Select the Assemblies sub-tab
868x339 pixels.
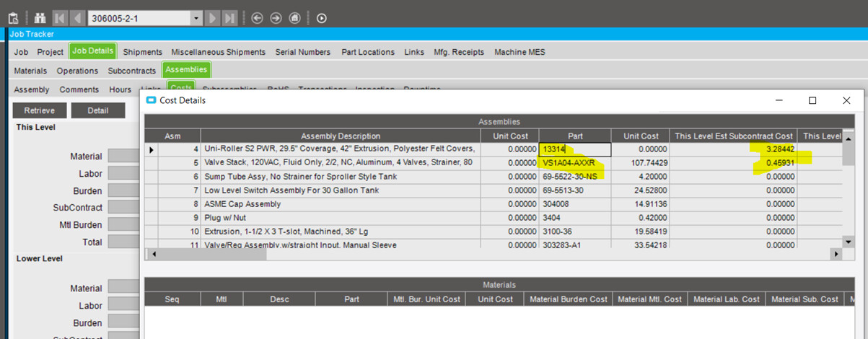point(186,70)
